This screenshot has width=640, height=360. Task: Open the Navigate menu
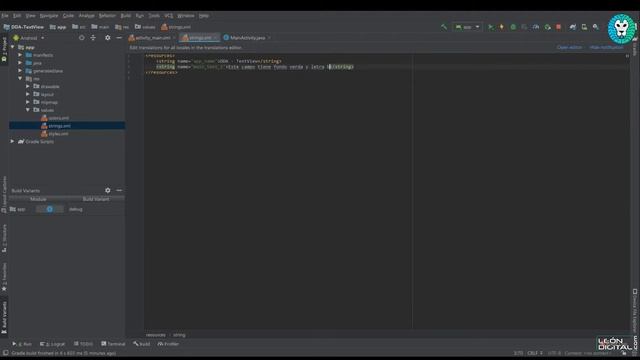tap(49, 16)
